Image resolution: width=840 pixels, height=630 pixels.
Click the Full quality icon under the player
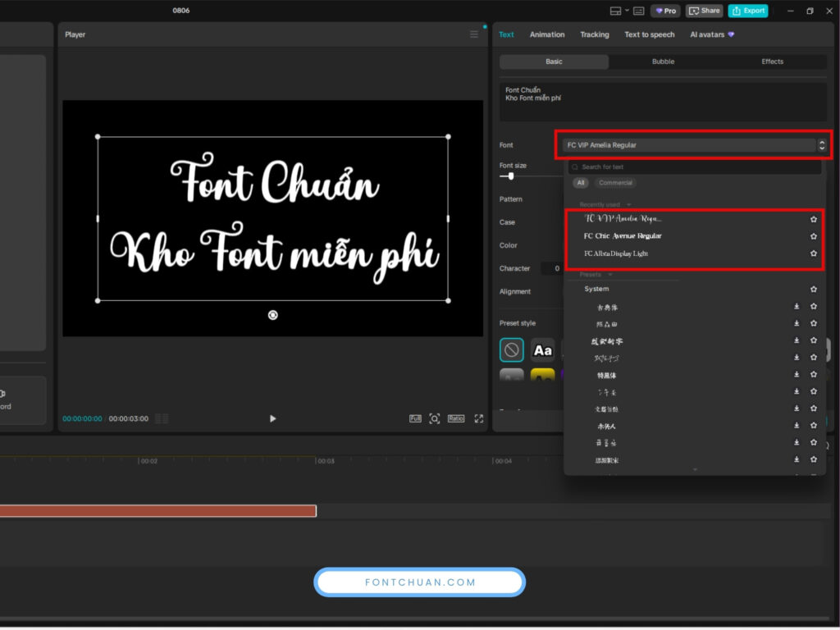[415, 418]
